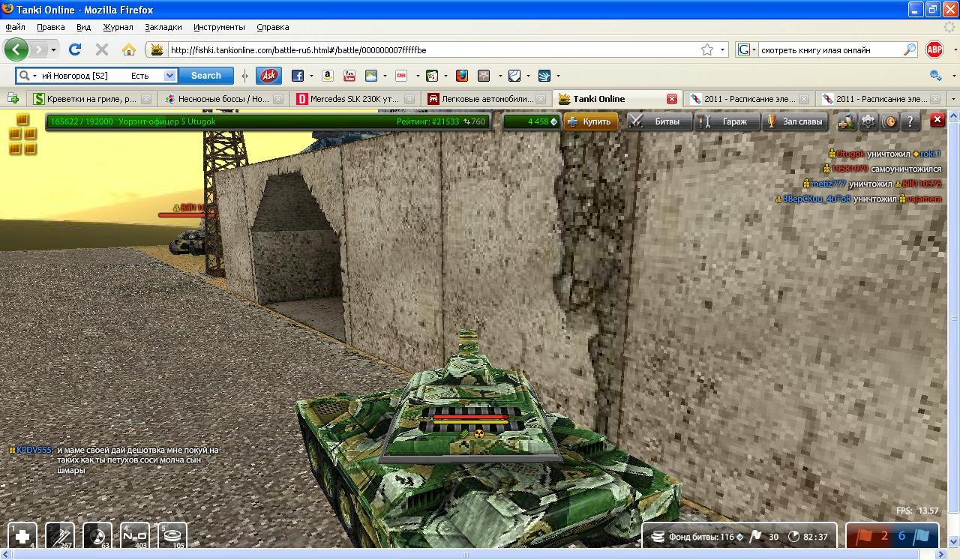Open Amazon from the Ask toolbar
This screenshot has width=960, height=560.
(x=327, y=76)
